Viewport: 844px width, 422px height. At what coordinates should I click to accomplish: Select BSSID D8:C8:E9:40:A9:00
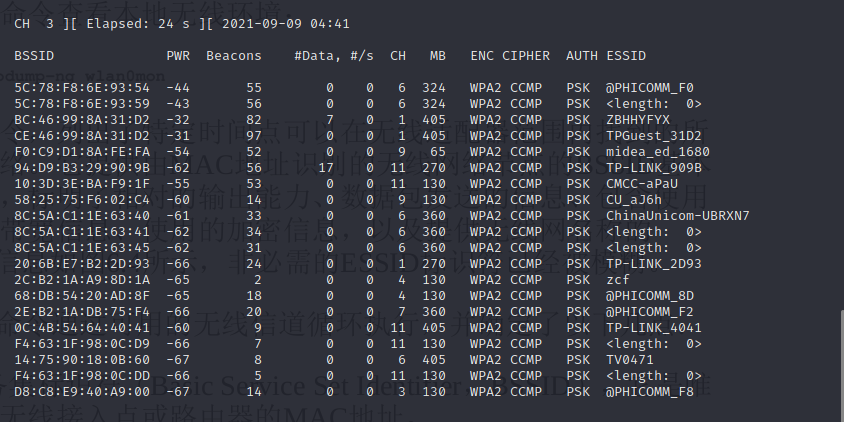tap(82, 392)
